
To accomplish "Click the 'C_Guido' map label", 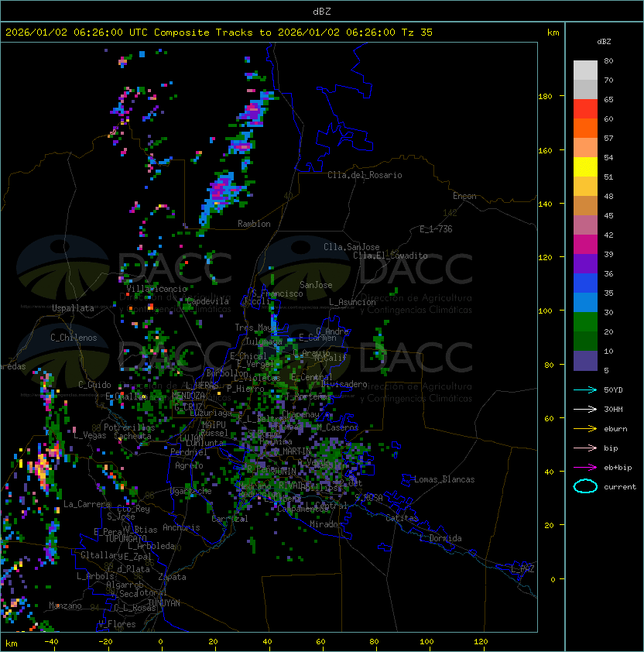I will (x=94, y=385).
